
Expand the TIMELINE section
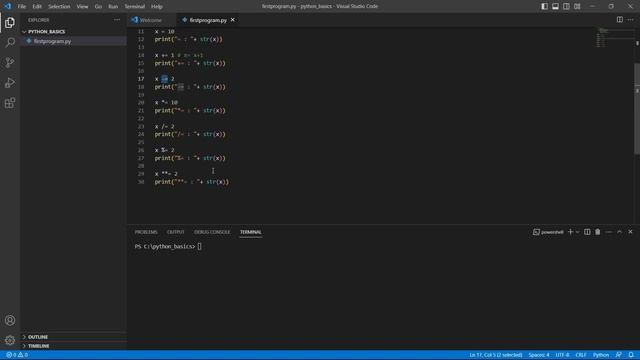(x=38, y=346)
